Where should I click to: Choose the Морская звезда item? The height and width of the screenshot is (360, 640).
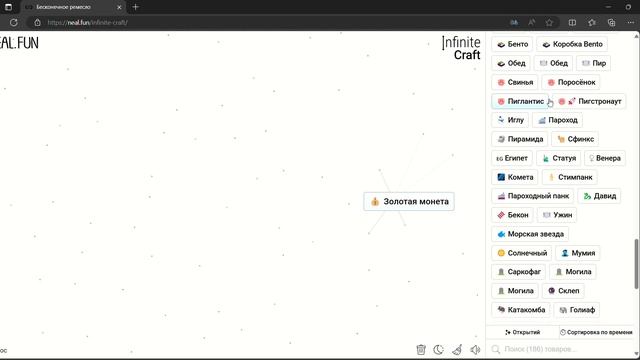(x=530, y=234)
